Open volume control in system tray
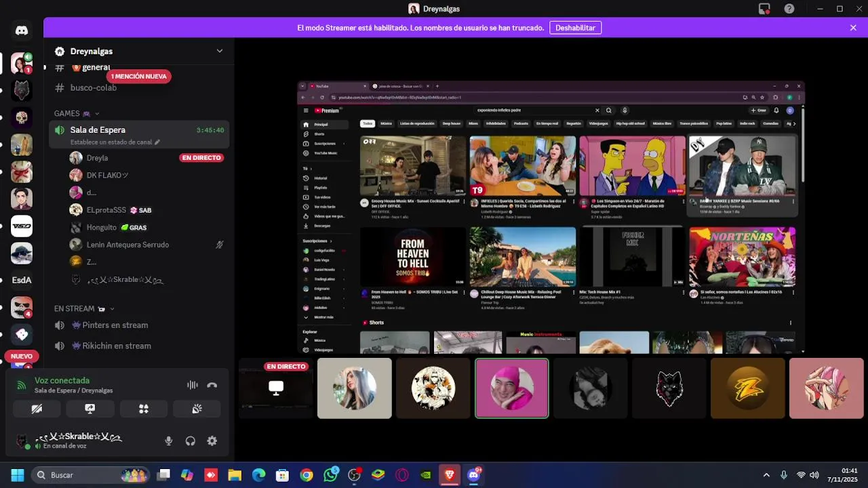Viewport: 868px width, 488px height. (814, 475)
